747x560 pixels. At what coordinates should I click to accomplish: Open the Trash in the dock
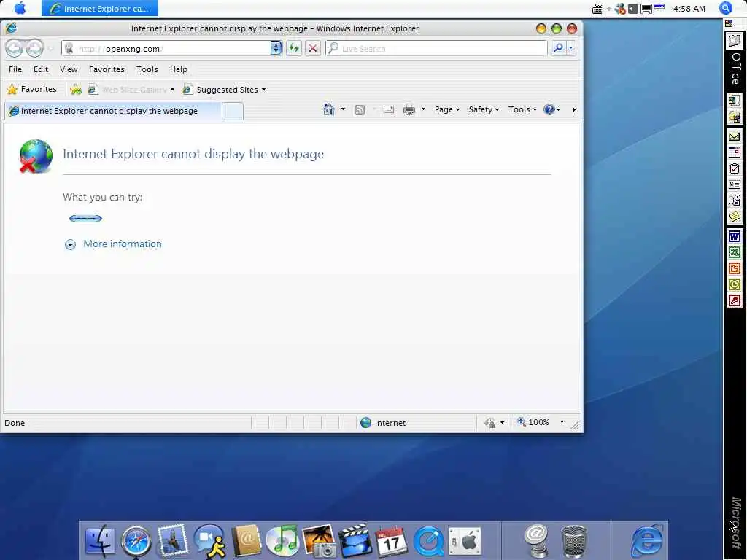[574, 542]
